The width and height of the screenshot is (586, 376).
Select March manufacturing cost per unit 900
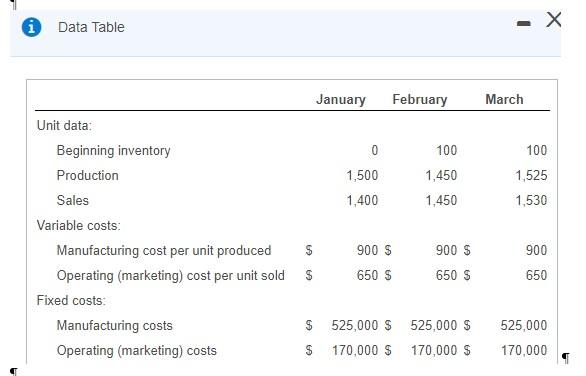[536, 250]
